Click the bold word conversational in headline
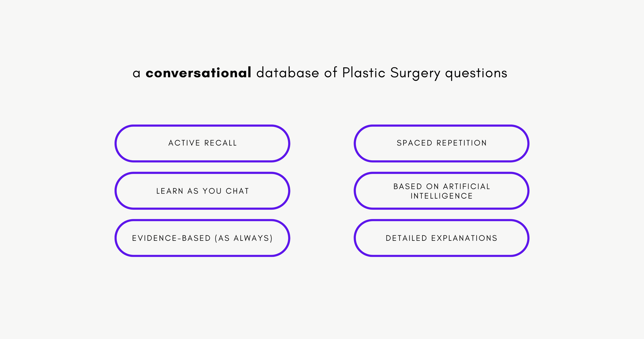Image resolution: width=644 pixels, height=339 pixels. [x=198, y=73]
